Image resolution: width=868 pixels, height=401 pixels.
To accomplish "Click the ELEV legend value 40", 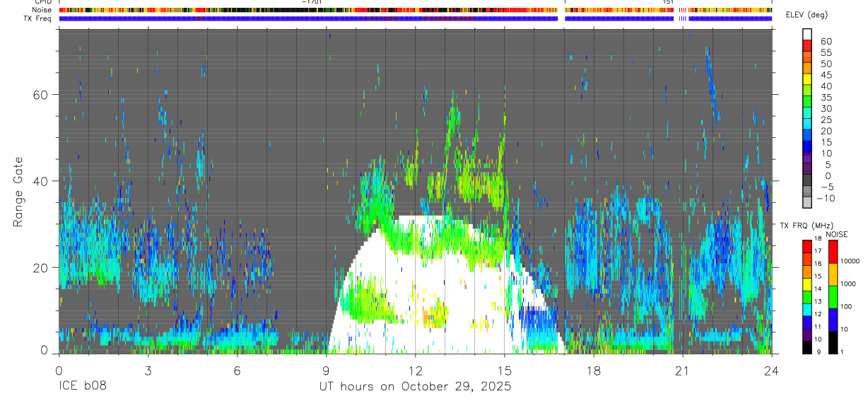I will (x=825, y=86).
